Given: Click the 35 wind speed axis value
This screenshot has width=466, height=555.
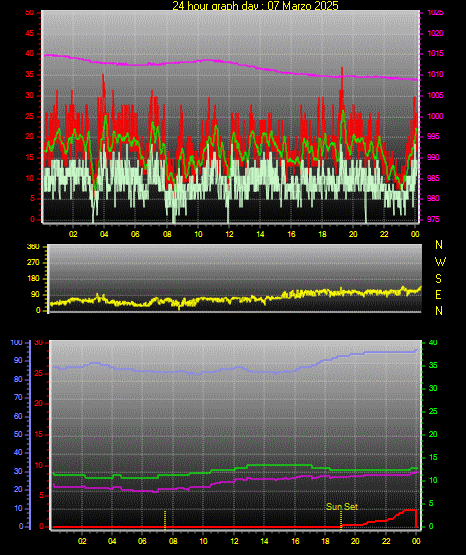Looking at the screenshot, I should (x=30, y=74).
